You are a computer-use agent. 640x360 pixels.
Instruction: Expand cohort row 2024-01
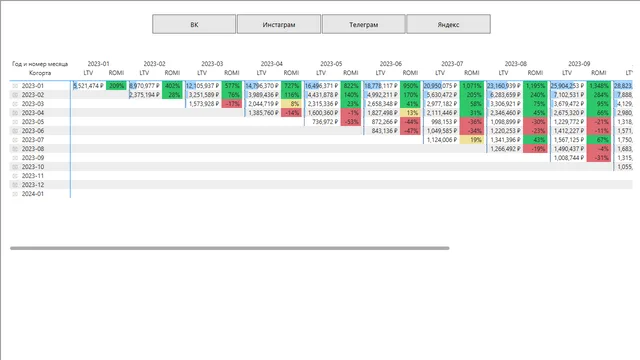coord(15,193)
